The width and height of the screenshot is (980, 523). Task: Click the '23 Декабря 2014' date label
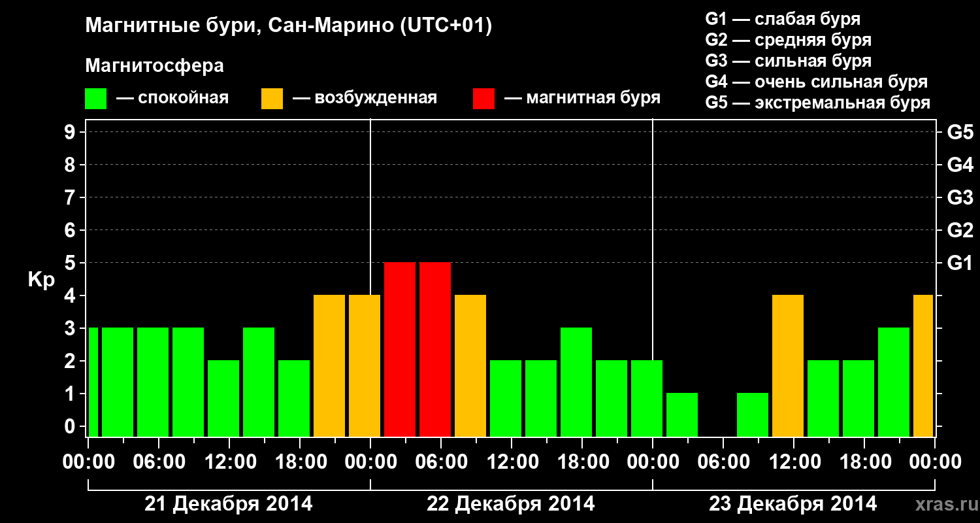coord(793,504)
